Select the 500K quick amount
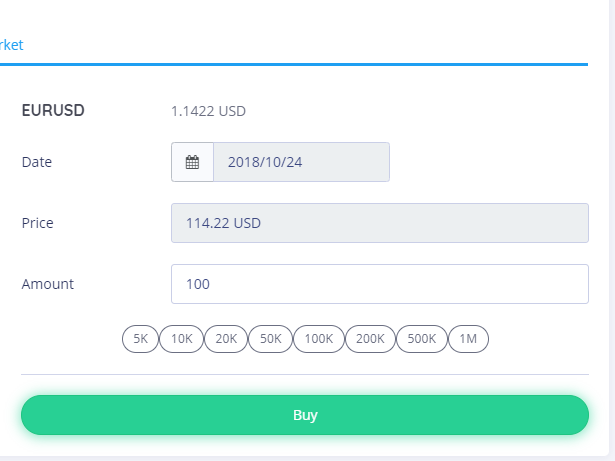Image resolution: width=615 pixels, height=461 pixels. tap(422, 339)
